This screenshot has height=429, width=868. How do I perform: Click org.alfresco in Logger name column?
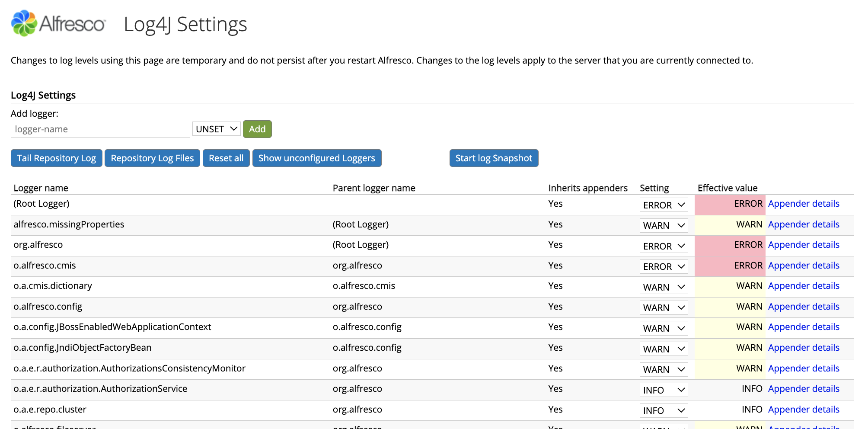38,245
